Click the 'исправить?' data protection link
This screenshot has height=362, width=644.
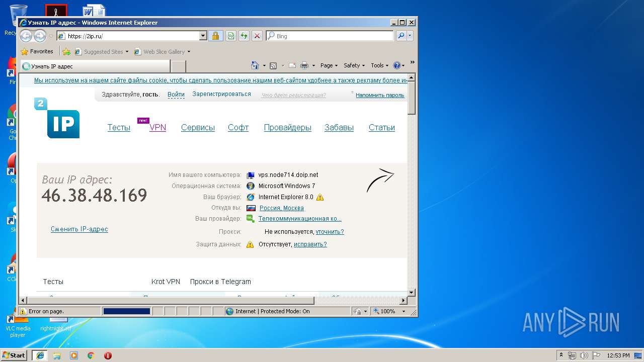tap(310, 244)
